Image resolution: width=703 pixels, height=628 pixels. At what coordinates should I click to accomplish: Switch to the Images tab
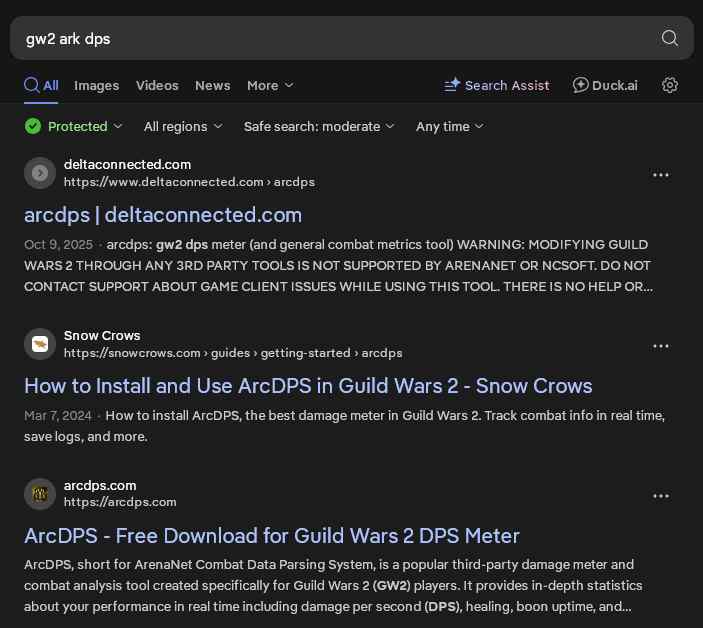point(96,85)
